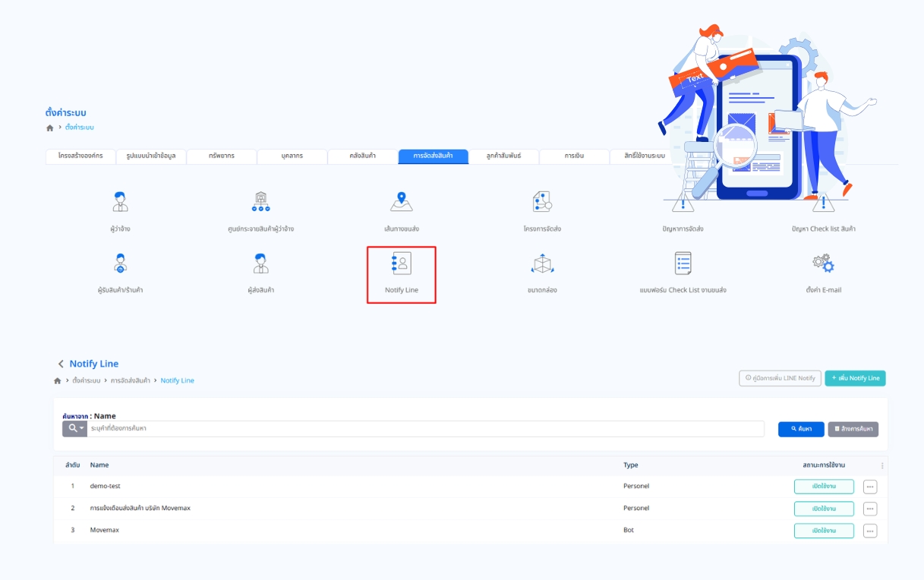Screen dimensions: 924x580
Task: Click the เพิ่ม Notify Line button
Action: tap(855, 378)
